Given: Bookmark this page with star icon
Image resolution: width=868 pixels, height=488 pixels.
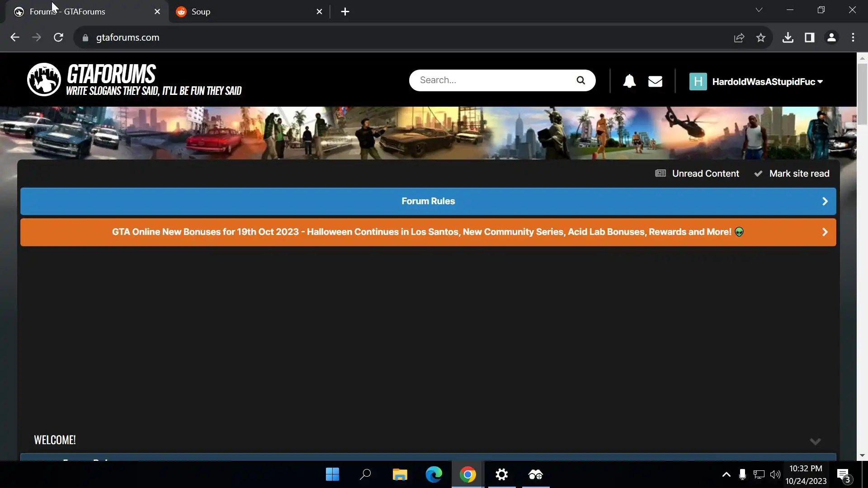Looking at the screenshot, I should (x=761, y=38).
